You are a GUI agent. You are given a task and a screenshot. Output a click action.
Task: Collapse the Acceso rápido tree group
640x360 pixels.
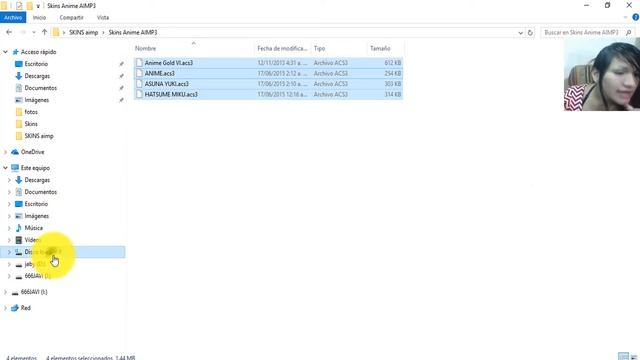[x=5, y=52]
